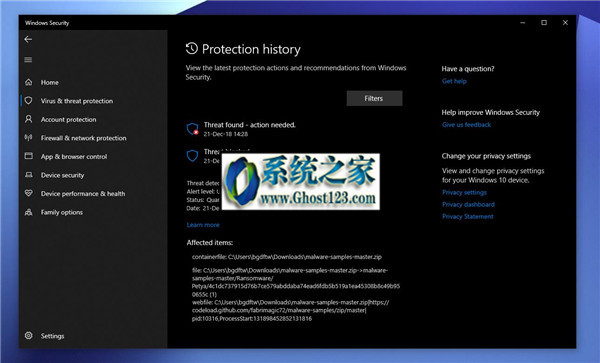The image size is (600, 363).
Task: Click the Have a question? heading
Action: coord(468,69)
